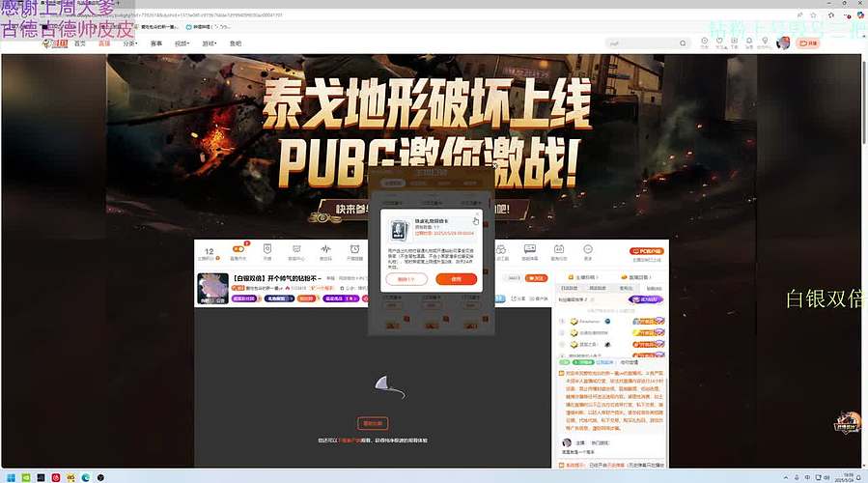Viewport: 868px width, 483px height.
Task: Click the orange 使用 button in popup
Action: coord(456,279)
